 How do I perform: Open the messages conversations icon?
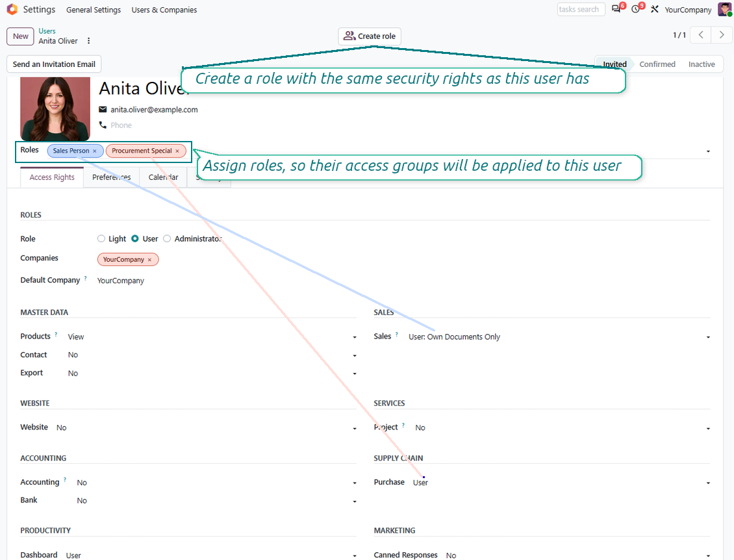coord(616,9)
